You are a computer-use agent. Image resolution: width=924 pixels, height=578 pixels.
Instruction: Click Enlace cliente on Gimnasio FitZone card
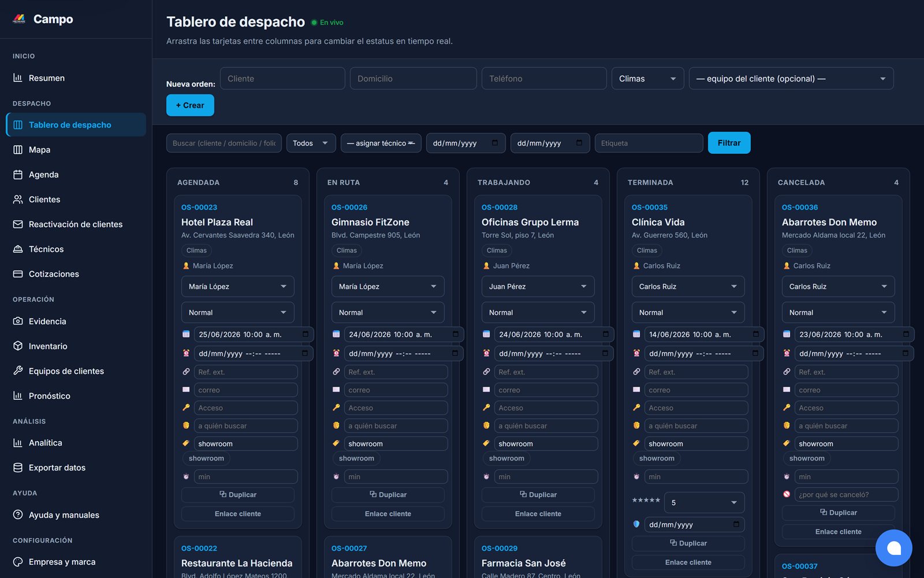coord(388,514)
